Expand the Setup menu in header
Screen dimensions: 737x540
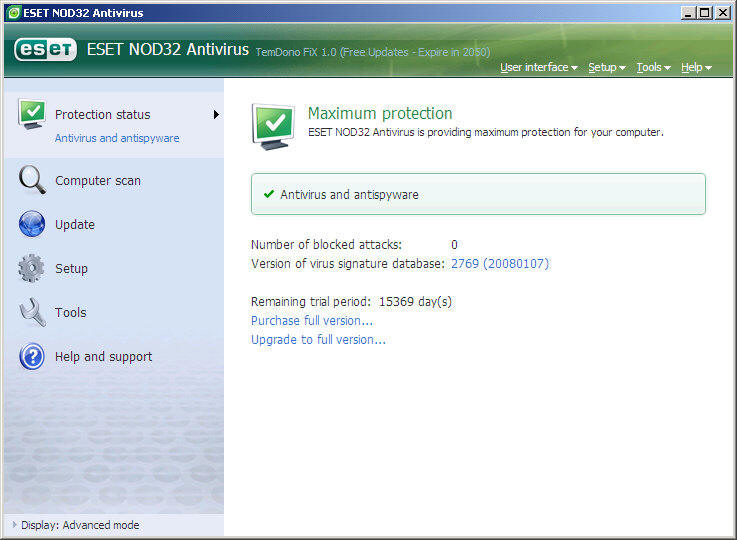pos(606,67)
